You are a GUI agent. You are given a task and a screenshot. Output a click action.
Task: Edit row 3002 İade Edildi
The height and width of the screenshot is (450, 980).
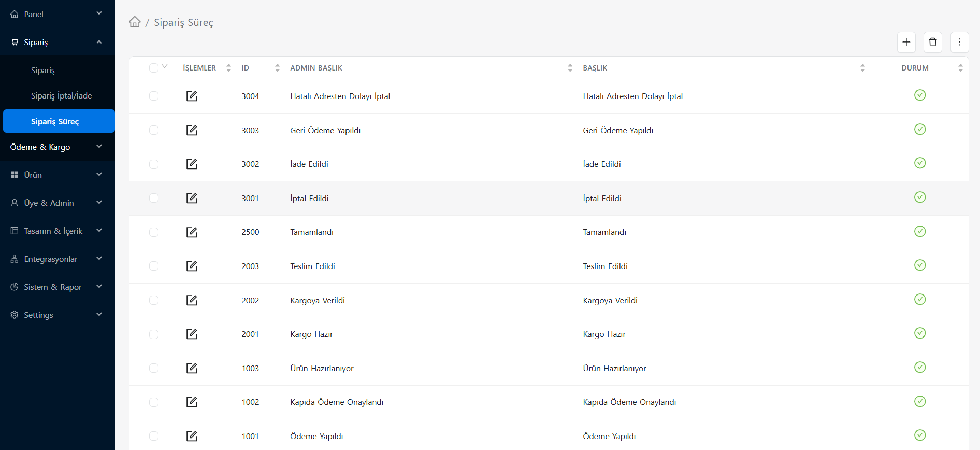[x=192, y=164]
